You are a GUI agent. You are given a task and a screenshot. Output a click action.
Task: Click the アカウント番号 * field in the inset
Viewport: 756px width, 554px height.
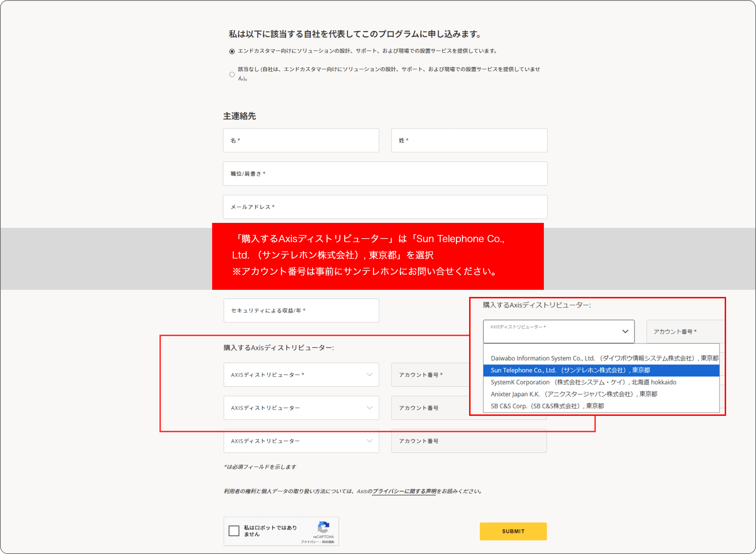click(686, 331)
